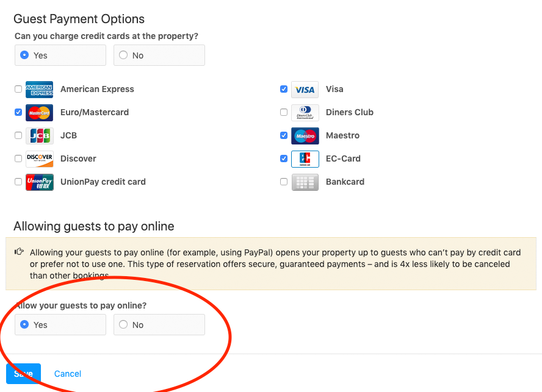This screenshot has height=392, width=542.
Task: Click the Cancel link
Action: (x=68, y=374)
